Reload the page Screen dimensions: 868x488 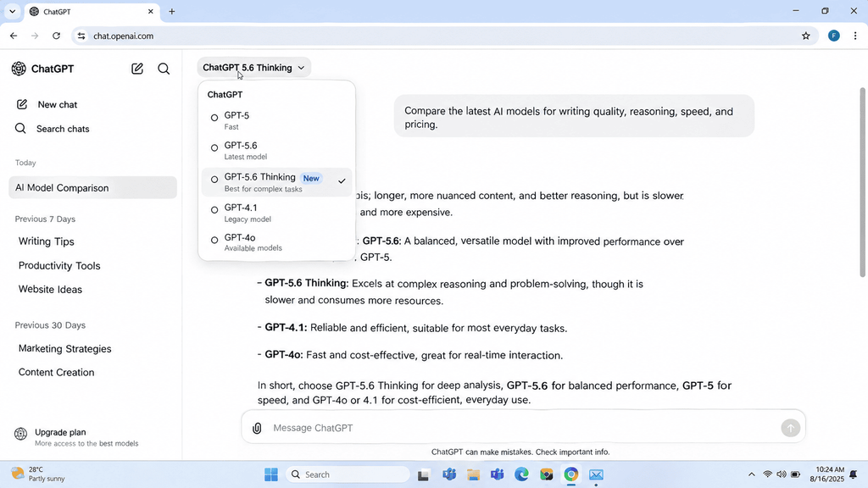[56, 36]
